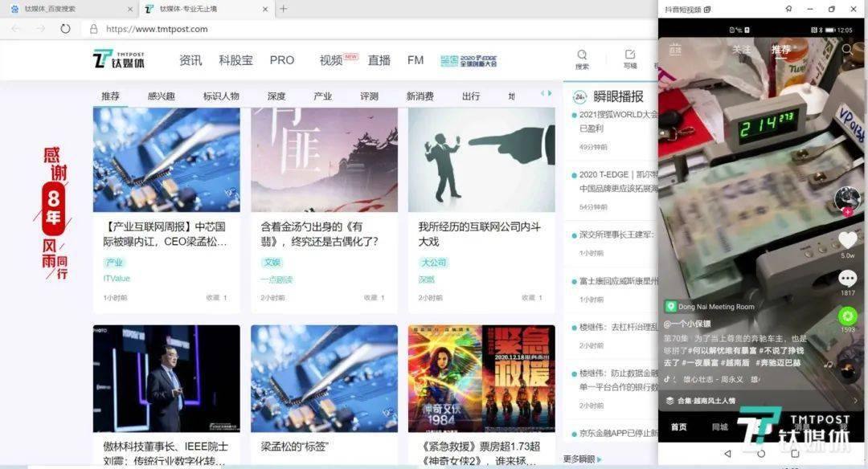Tap the green share icon on video
Viewport: 868px width, 469px height.
coord(847,316)
